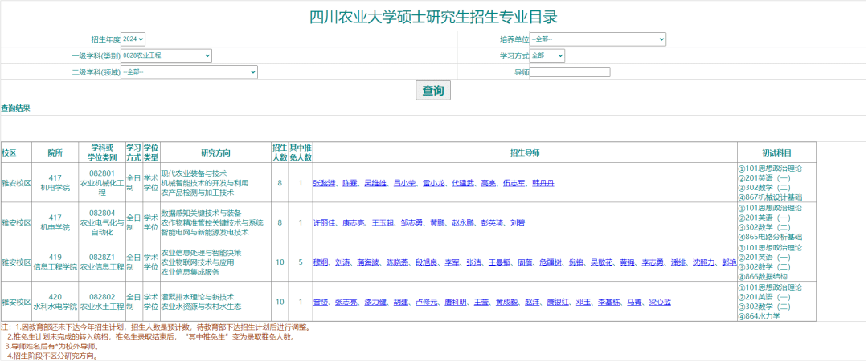Click the 082802 农业水土工程 cell
This screenshot has width=868, height=362.
[x=102, y=303]
